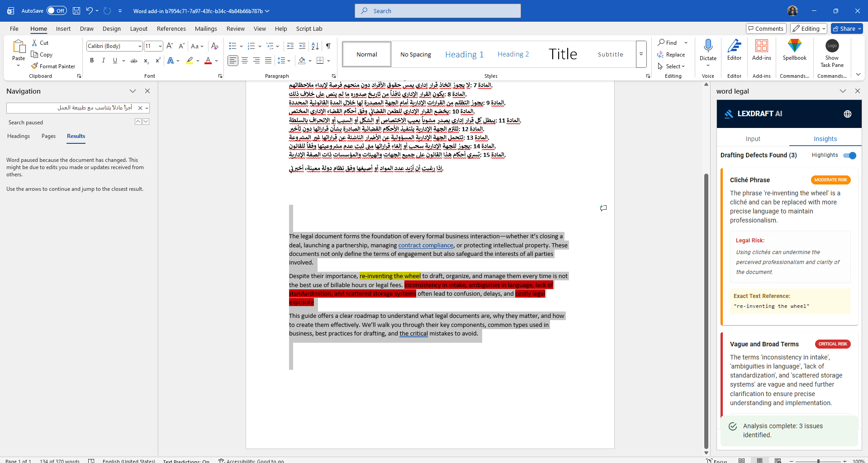Click the Undo arrow icon
The image size is (868, 463).
[89, 11]
